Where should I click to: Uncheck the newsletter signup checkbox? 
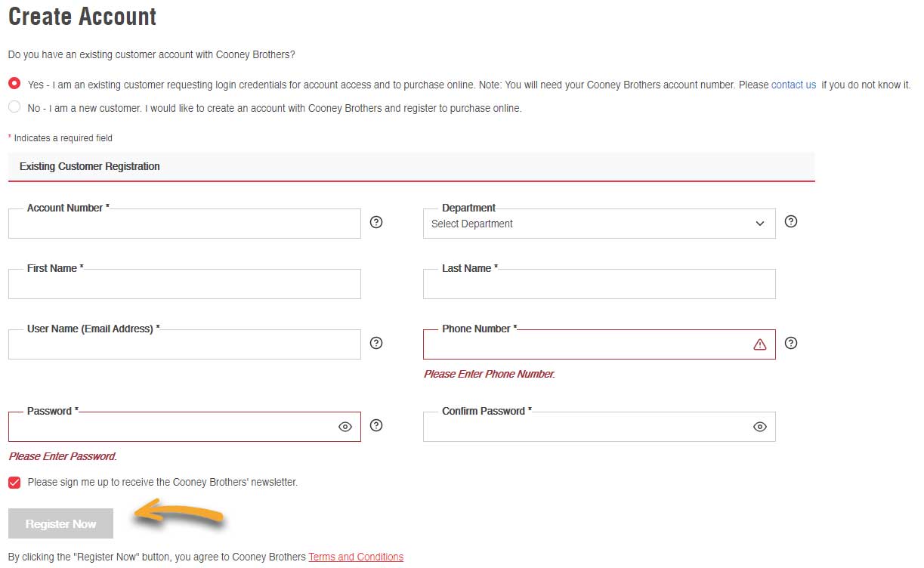point(14,482)
